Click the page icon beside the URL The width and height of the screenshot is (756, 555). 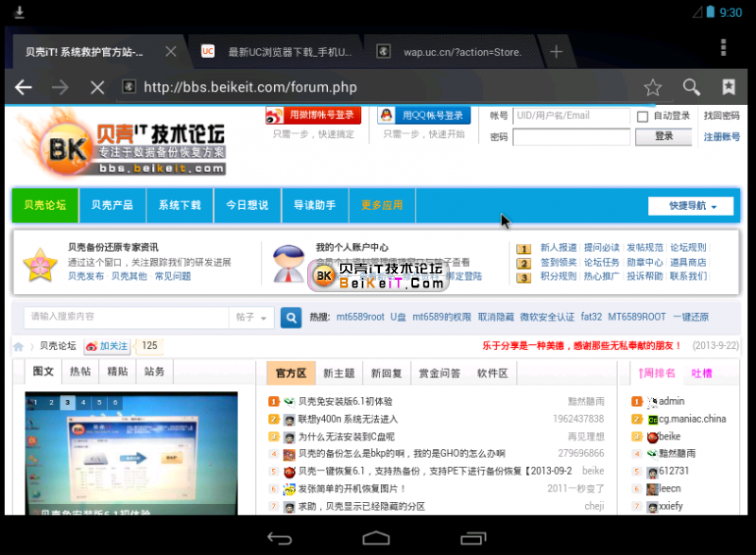tap(129, 87)
